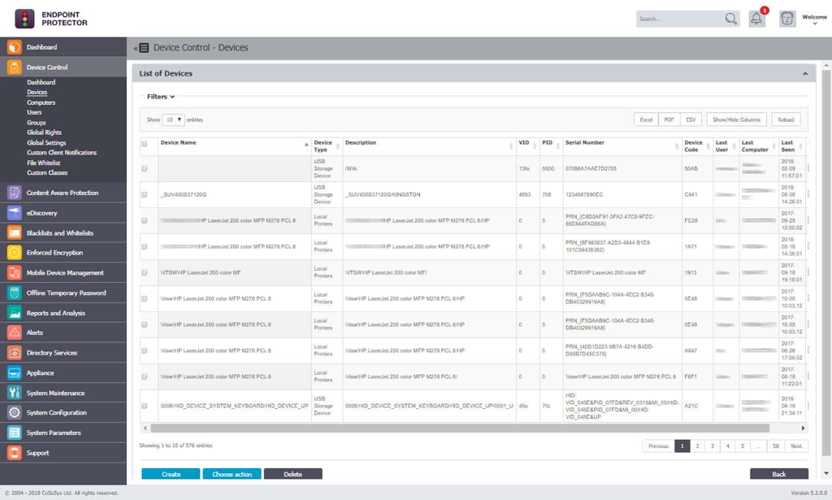Click the Create button

170,474
